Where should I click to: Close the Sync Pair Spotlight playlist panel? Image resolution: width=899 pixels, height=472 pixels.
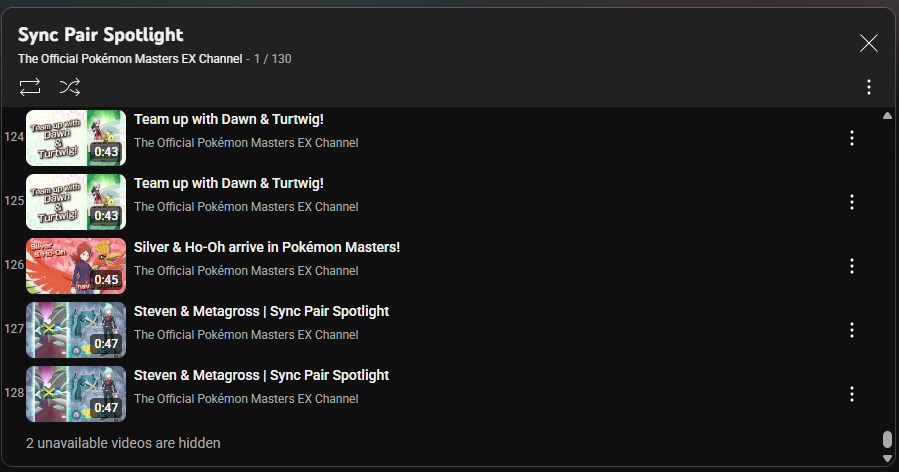point(869,43)
